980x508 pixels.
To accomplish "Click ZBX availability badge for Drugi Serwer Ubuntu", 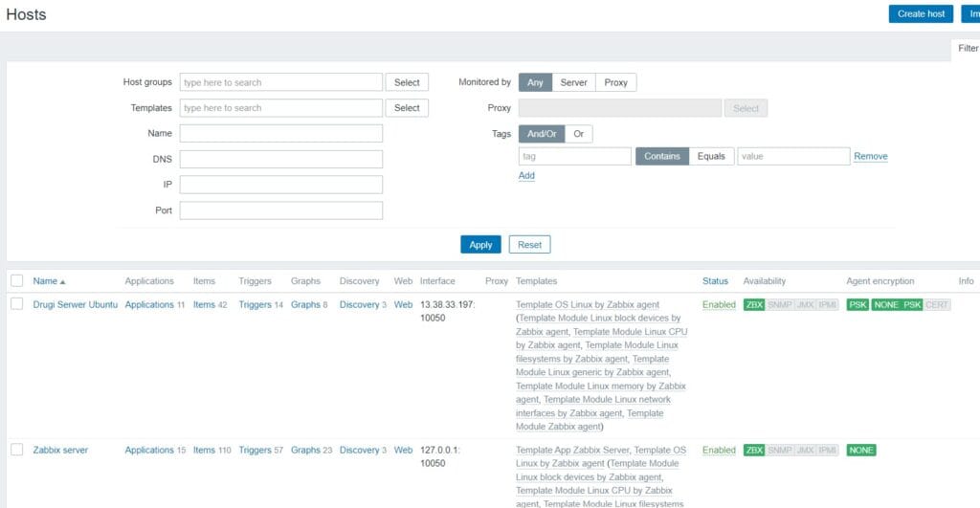I will pyautogui.click(x=754, y=304).
